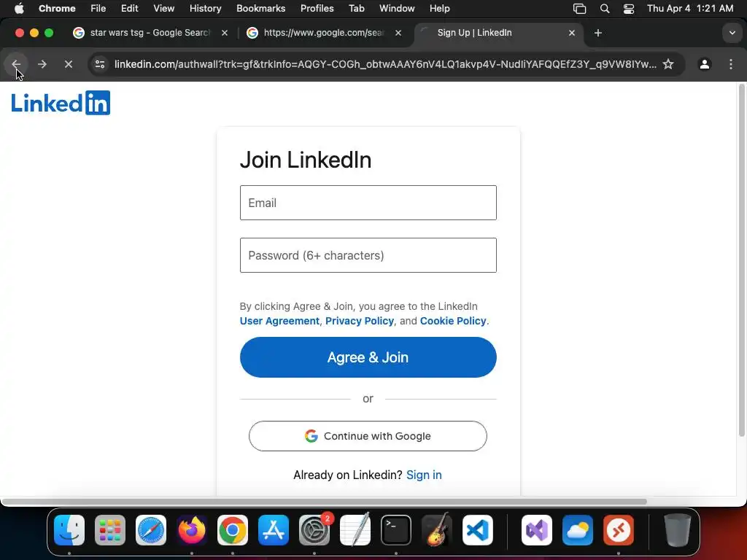Open TextEdit from the Dock
This screenshot has width=747, height=560.
pos(355,530)
